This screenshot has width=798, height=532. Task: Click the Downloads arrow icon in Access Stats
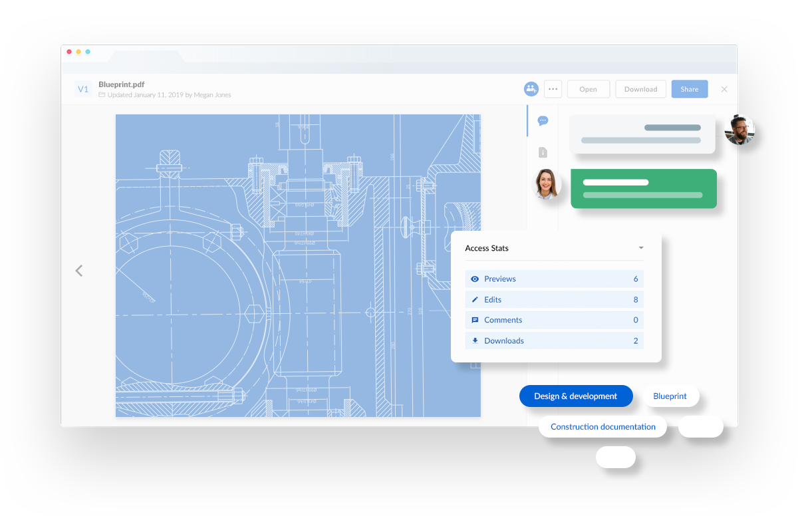tap(474, 340)
